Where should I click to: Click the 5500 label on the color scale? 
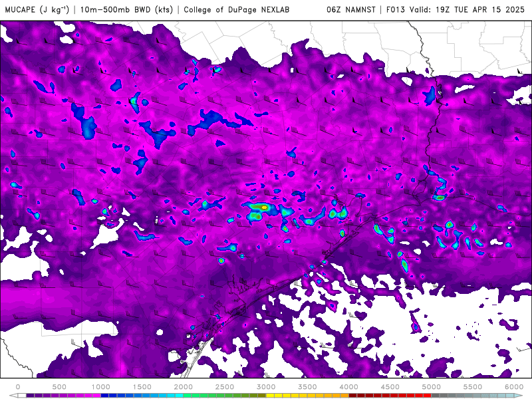[473, 387]
